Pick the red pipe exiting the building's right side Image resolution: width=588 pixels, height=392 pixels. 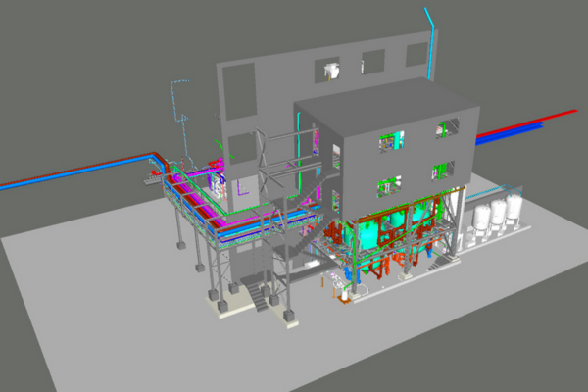[526, 122]
